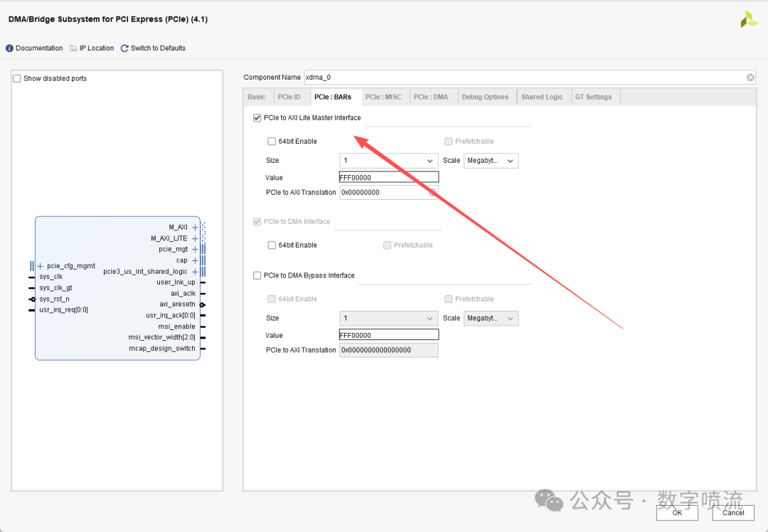The image size is (768, 532).
Task: Click Switch to Defaults text
Action: (158, 48)
